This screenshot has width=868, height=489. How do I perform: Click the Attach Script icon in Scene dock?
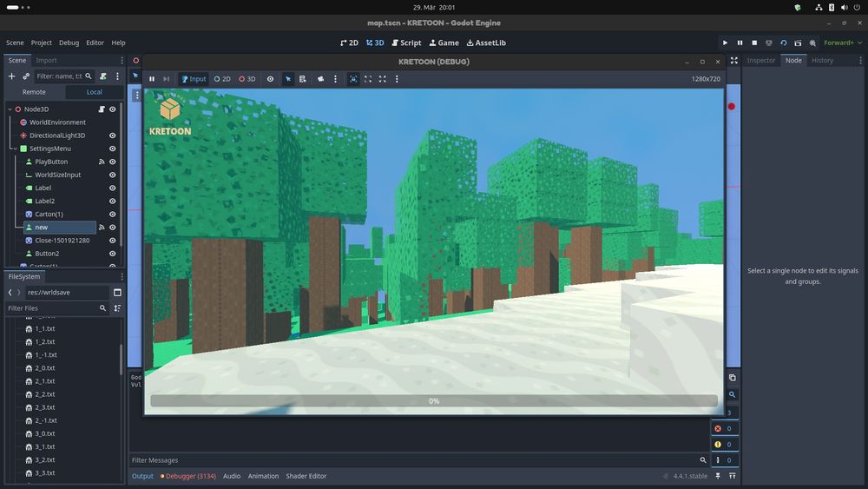click(x=103, y=76)
